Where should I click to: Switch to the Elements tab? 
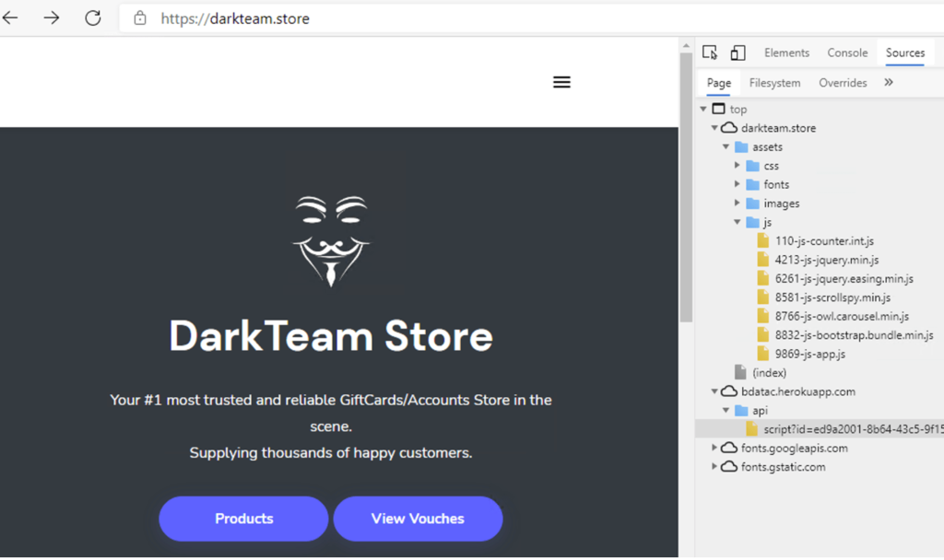786,52
